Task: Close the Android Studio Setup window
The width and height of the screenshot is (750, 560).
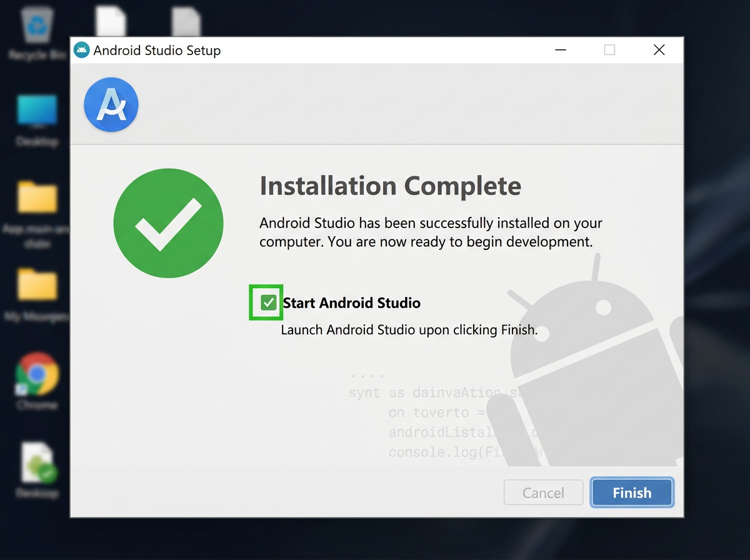Action: [659, 50]
